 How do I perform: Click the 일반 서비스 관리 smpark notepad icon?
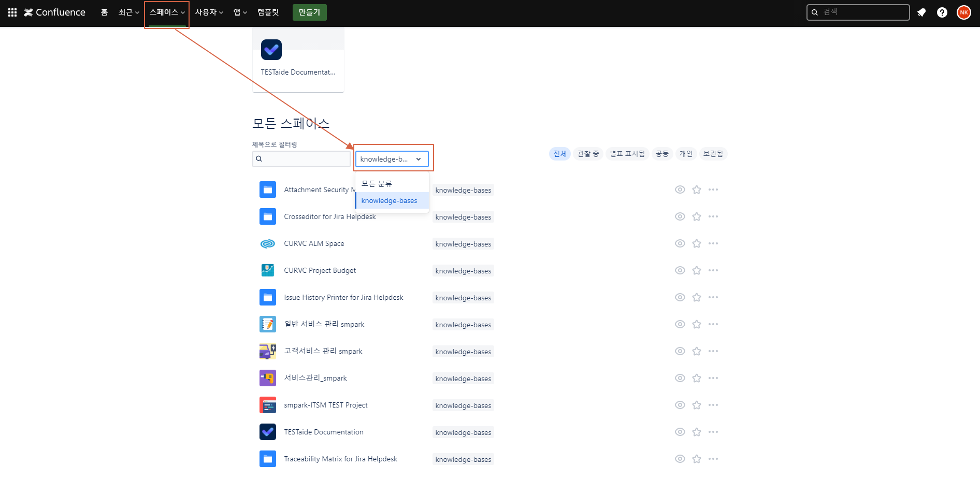(x=268, y=324)
